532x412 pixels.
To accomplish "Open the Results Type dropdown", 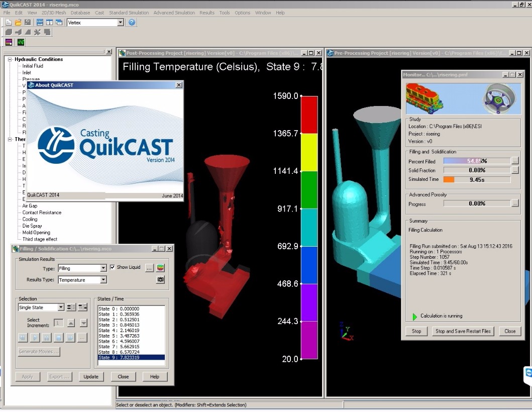I will 103,280.
